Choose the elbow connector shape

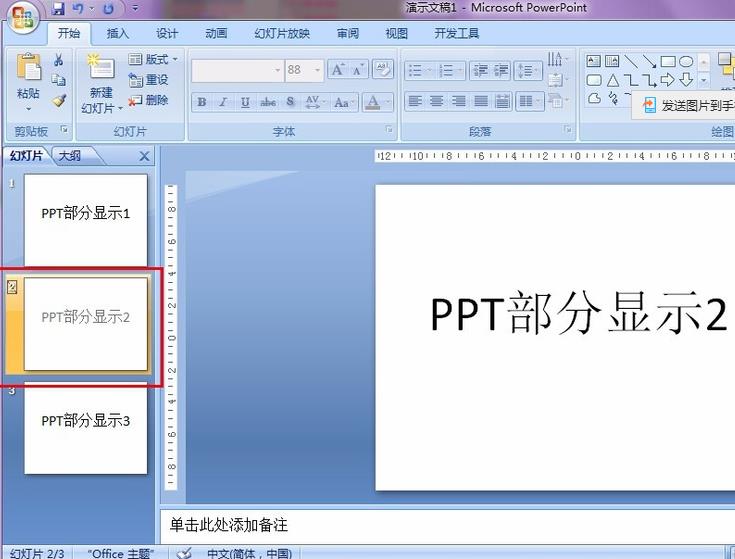click(630, 80)
